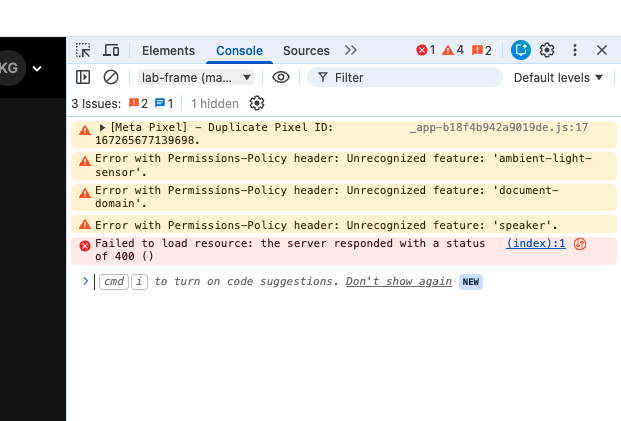The width and height of the screenshot is (621, 421).
Task: Open the (index):1 source link
Action: [536, 243]
